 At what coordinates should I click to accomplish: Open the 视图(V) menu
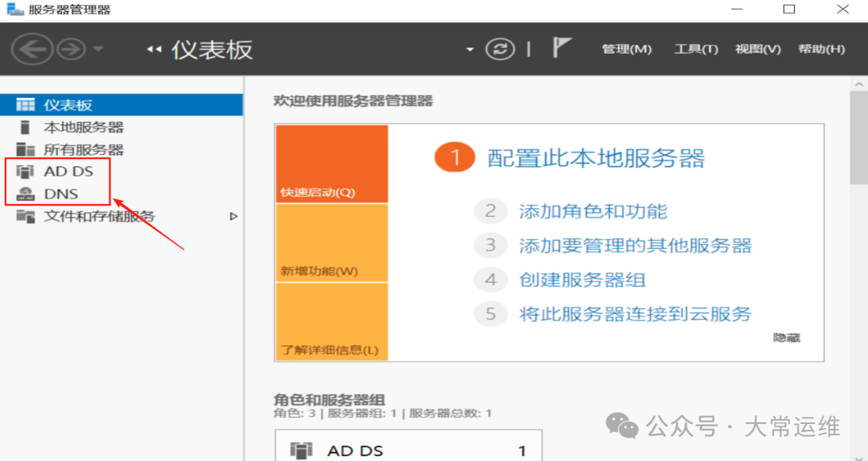(758, 49)
